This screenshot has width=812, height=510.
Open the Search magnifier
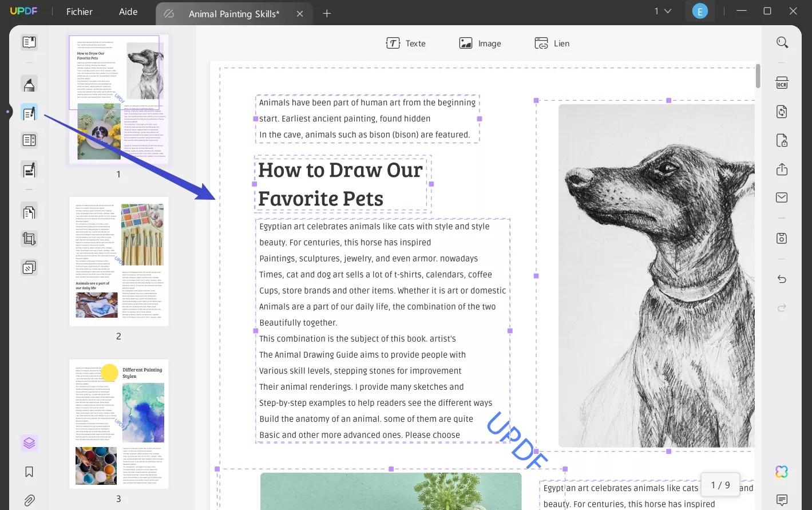click(x=782, y=42)
